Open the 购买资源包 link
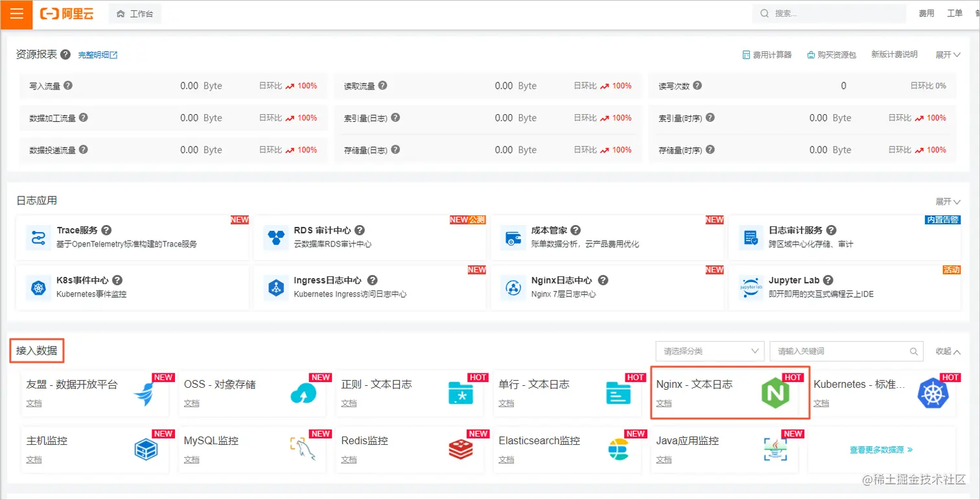 tap(832, 55)
